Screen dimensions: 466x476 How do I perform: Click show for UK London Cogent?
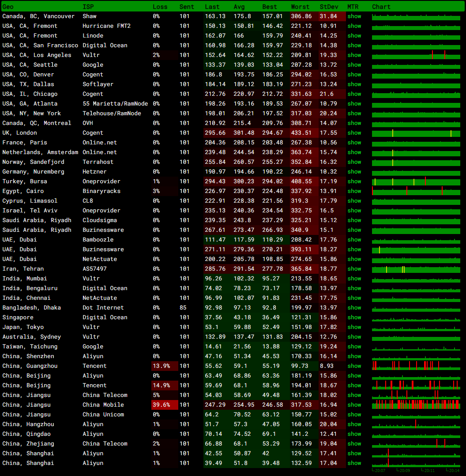click(x=354, y=133)
